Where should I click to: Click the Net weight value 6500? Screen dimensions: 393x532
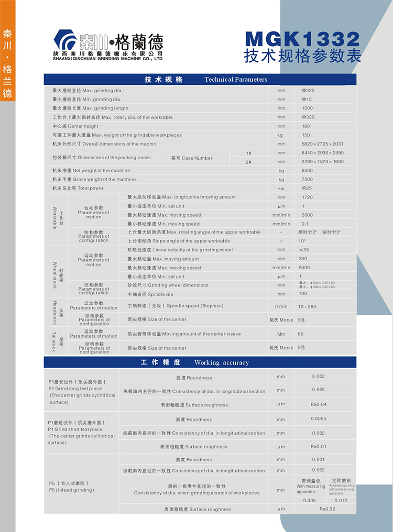[307, 171]
